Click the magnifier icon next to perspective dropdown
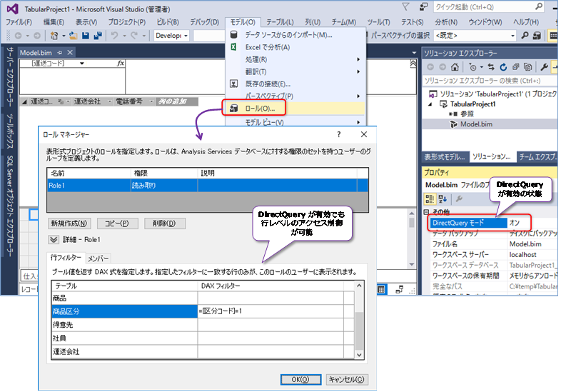The width and height of the screenshot is (571, 392). tap(525, 35)
